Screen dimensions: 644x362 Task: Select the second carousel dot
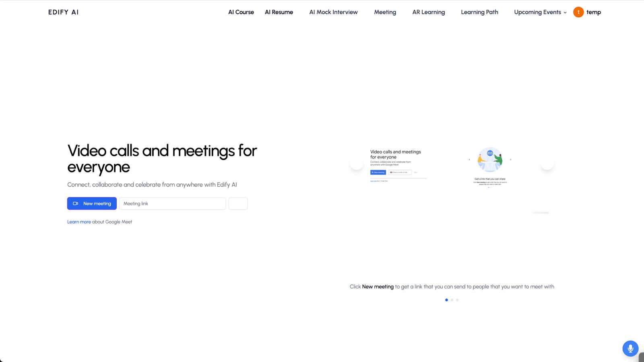point(452,300)
